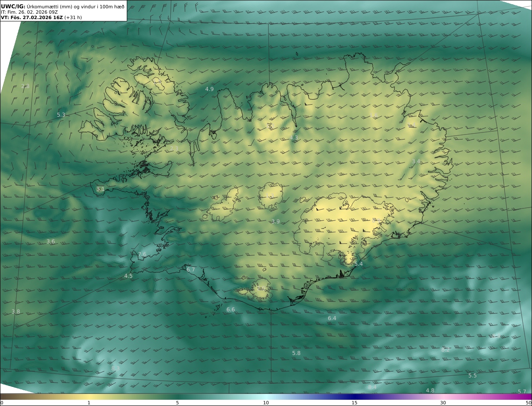Click the 6.6 value label
This screenshot has width=532, height=406.
[x=231, y=309]
